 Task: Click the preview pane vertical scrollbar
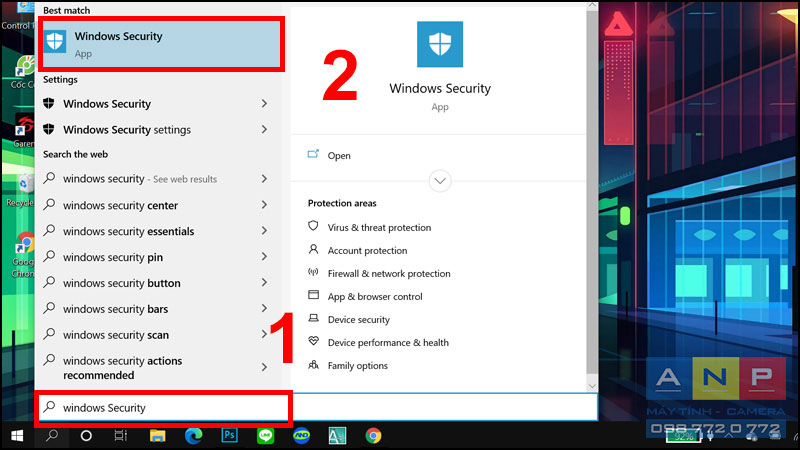[x=592, y=191]
